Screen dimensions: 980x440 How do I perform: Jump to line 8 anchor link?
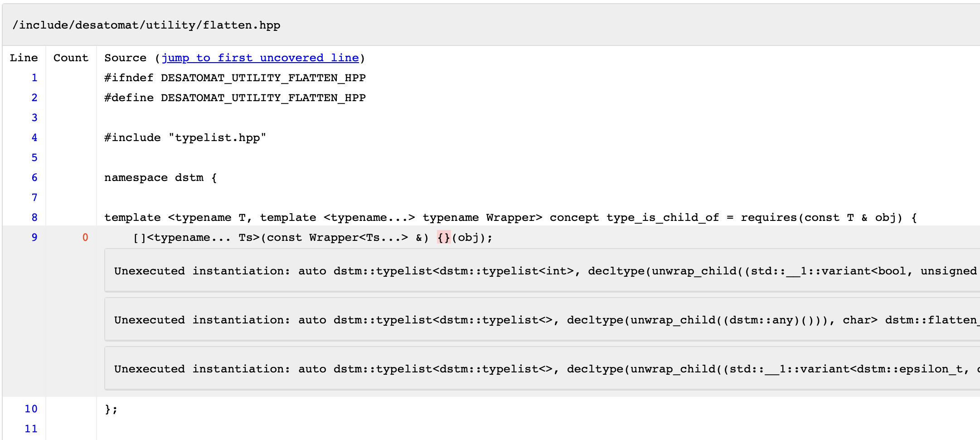click(x=34, y=217)
